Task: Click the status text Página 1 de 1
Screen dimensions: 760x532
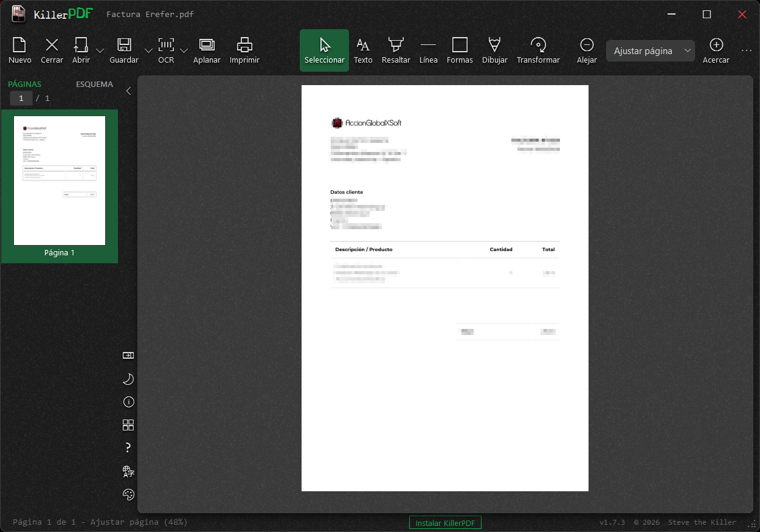Action: (44, 522)
